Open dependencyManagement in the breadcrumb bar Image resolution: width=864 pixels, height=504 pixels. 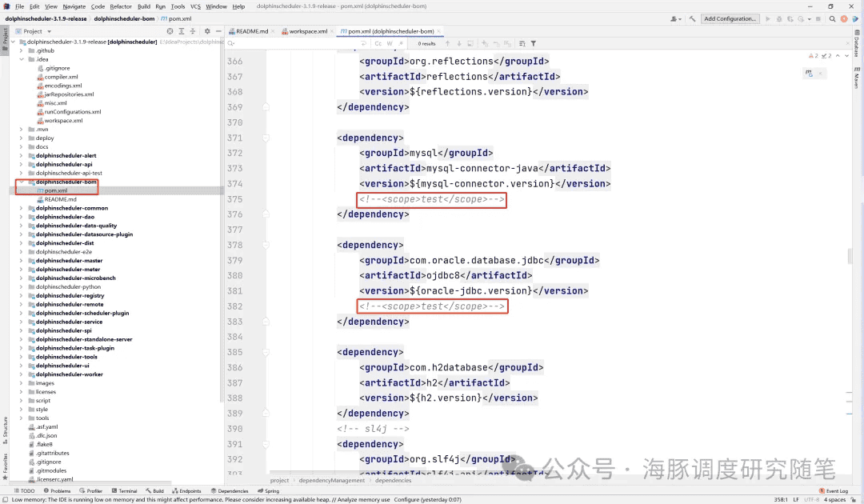pos(330,480)
